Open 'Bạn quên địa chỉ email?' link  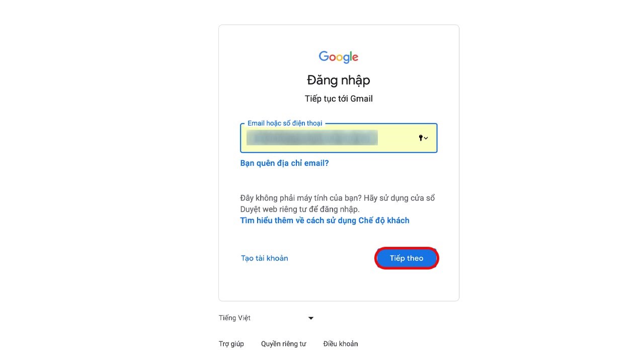(284, 163)
